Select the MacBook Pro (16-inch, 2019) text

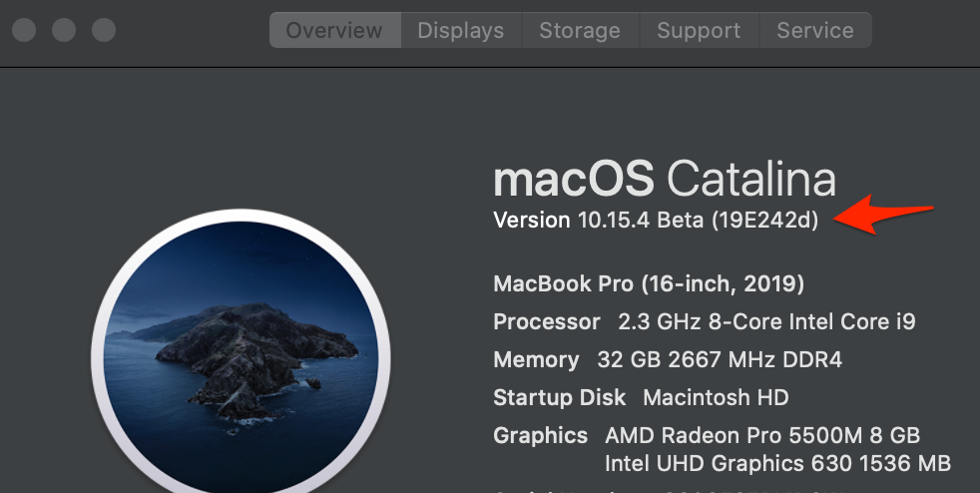(x=649, y=283)
